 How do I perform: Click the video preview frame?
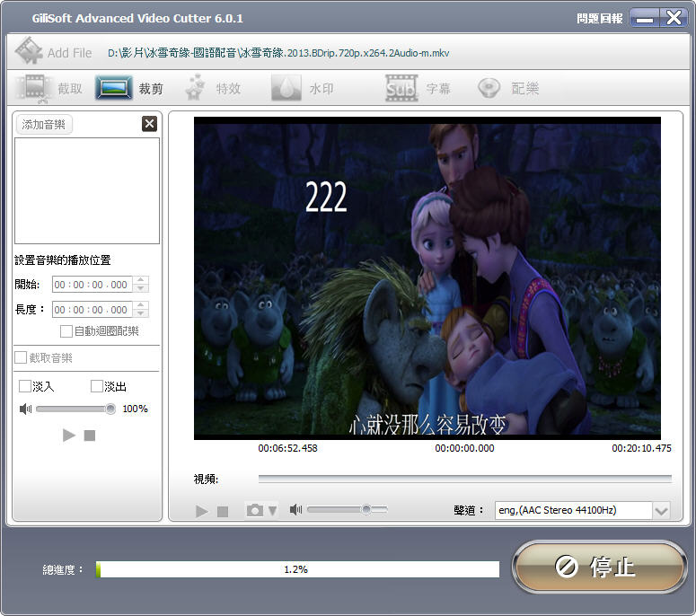click(427, 278)
